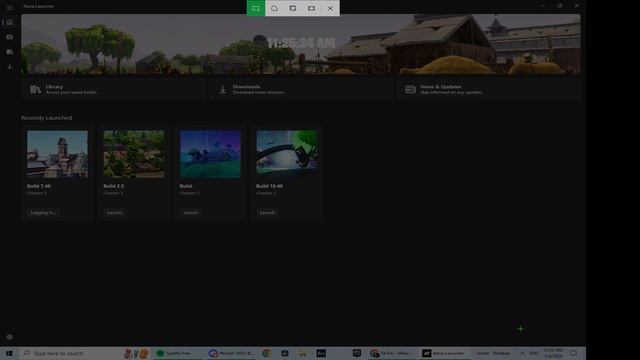Select fullscreen snip mode in snipping toolbar
640x360 pixels.
311,8
